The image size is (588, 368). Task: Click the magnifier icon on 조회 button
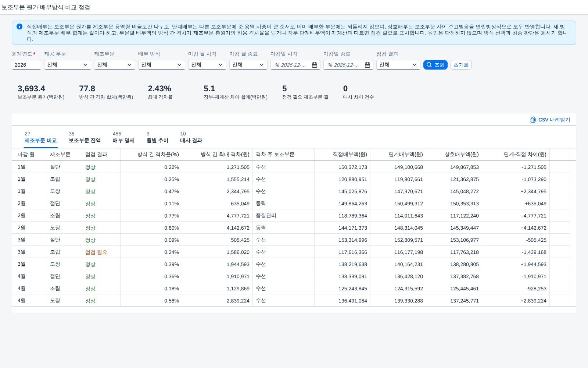click(x=429, y=65)
